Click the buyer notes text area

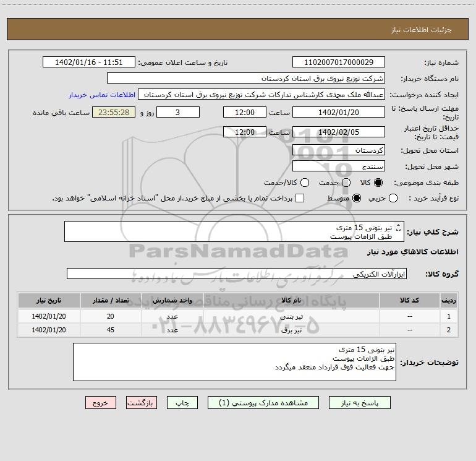click(234, 362)
